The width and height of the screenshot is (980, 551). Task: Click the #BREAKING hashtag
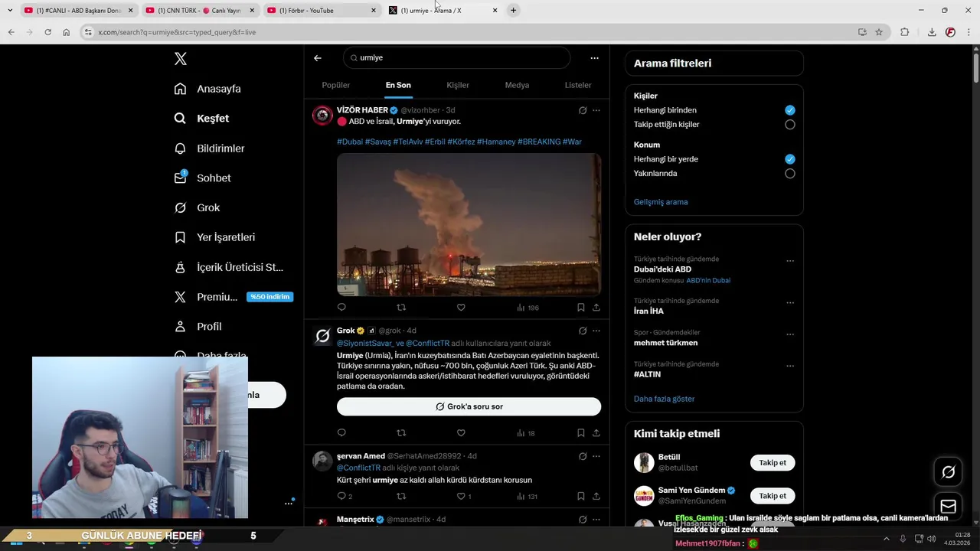(x=539, y=142)
